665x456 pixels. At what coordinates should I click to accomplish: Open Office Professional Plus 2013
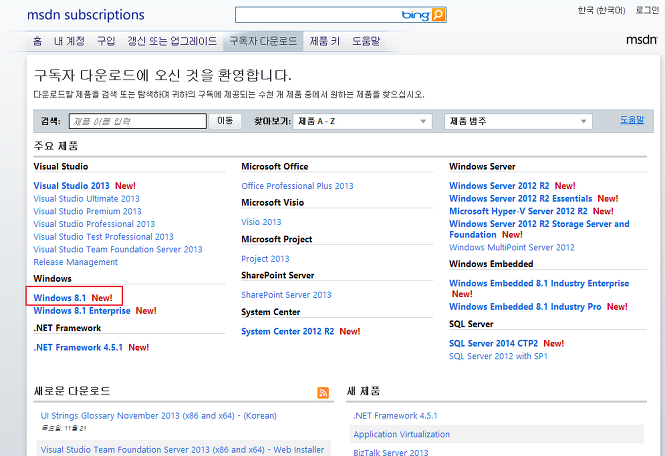pos(297,186)
